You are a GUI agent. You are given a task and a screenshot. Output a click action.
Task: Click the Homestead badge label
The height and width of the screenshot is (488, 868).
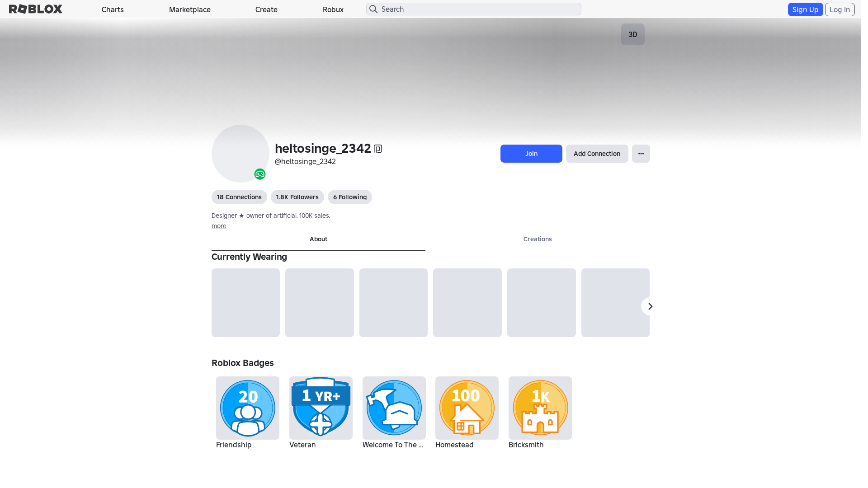[x=454, y=445]
